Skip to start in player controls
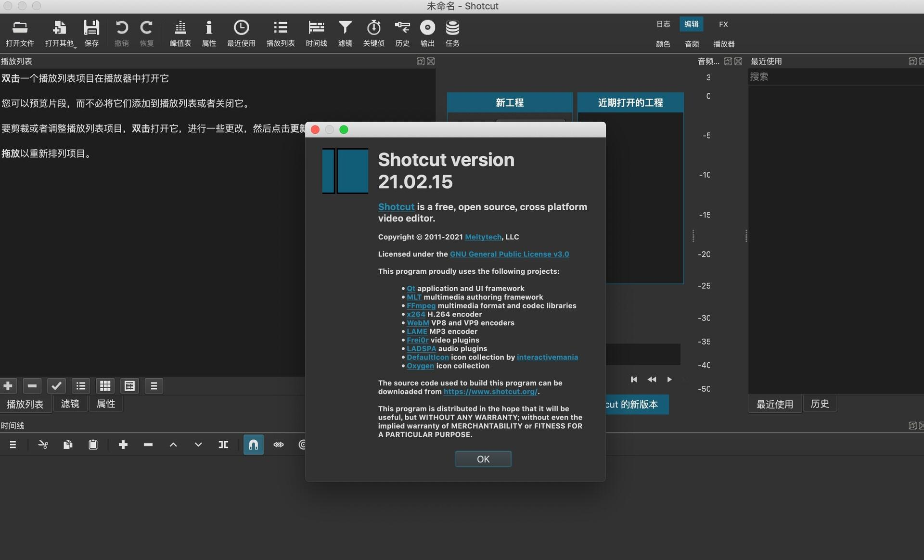 pos(634,380)
